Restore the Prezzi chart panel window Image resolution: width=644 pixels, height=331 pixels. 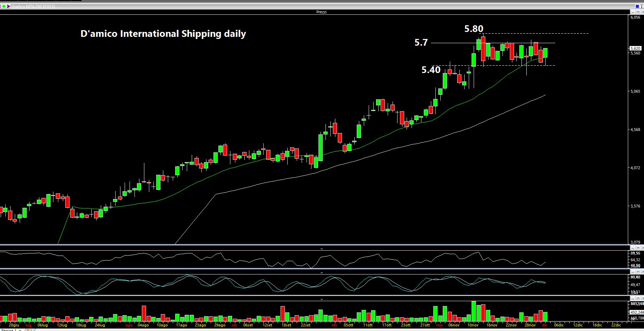point(638,13)
